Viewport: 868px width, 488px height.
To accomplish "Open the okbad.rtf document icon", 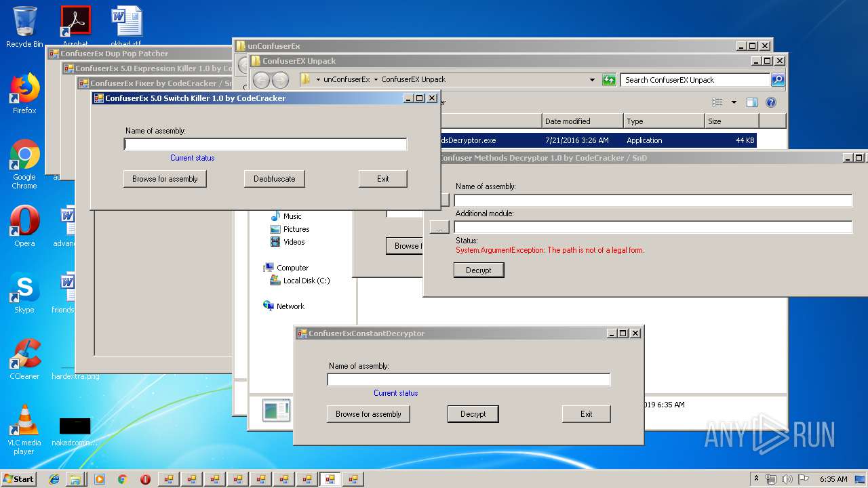I will click(126, 26).
